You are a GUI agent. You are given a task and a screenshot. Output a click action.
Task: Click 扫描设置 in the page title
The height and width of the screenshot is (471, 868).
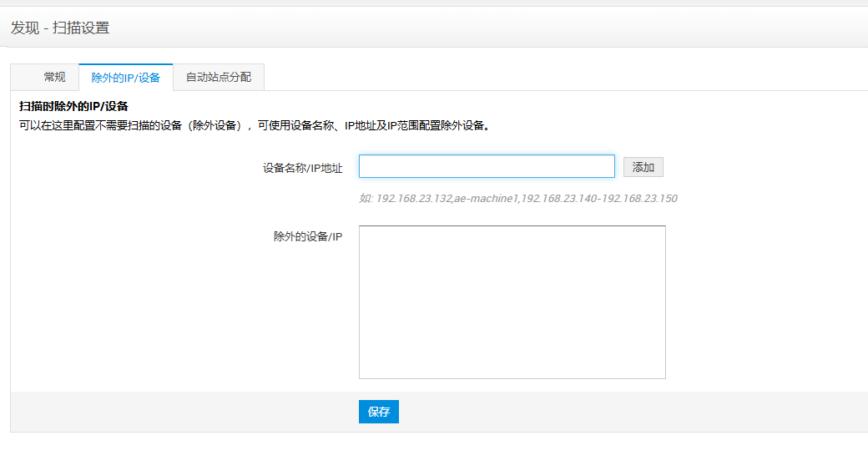point(81,28)
